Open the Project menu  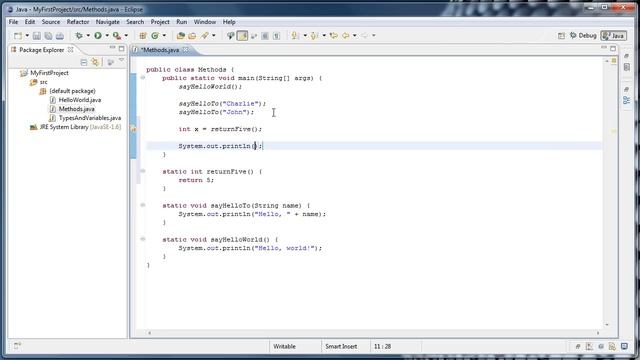coord(160,22)
